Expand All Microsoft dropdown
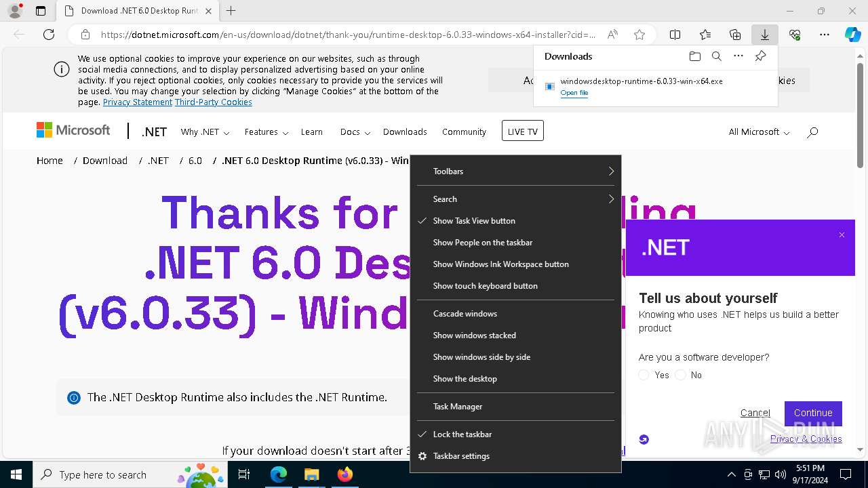 click(x=759, y=132)
